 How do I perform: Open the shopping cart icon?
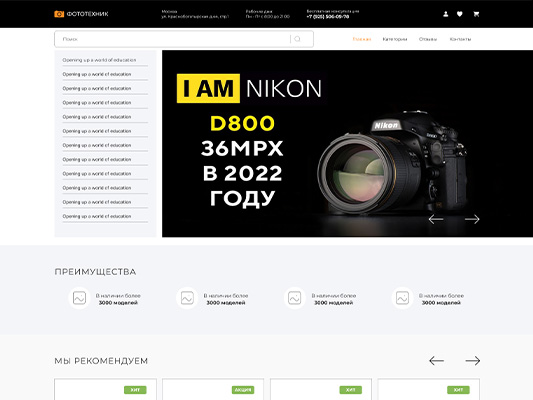pos(476,14)
